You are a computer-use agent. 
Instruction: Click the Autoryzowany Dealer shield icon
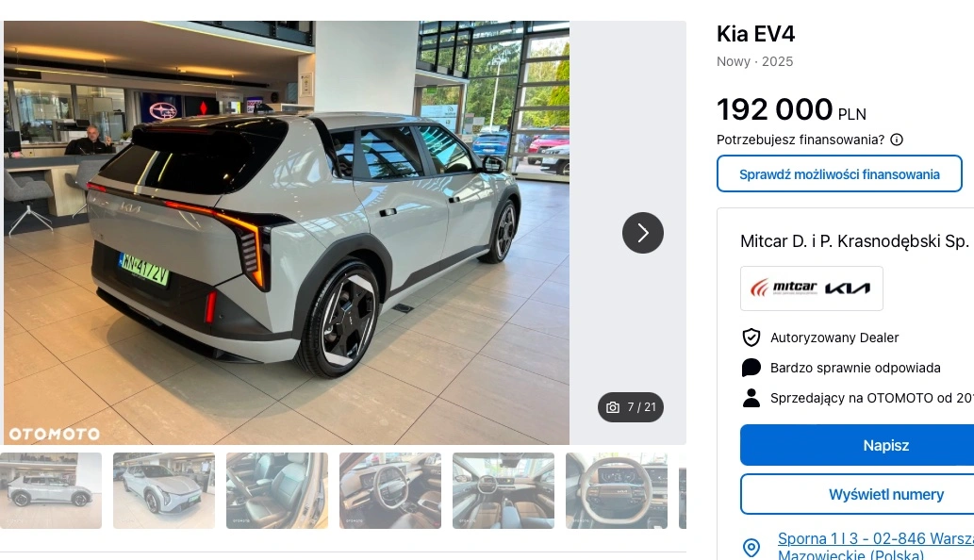tap(751, 338)
